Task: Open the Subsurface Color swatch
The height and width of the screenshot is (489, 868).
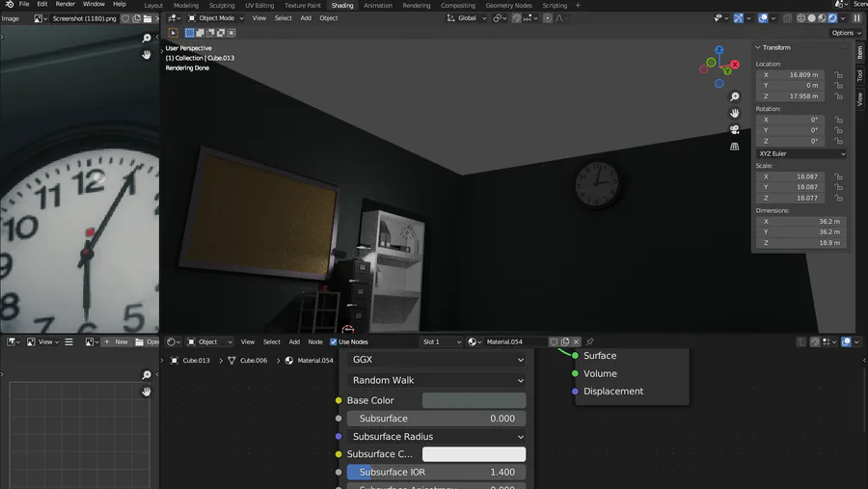Action: (x=474, y=454)
